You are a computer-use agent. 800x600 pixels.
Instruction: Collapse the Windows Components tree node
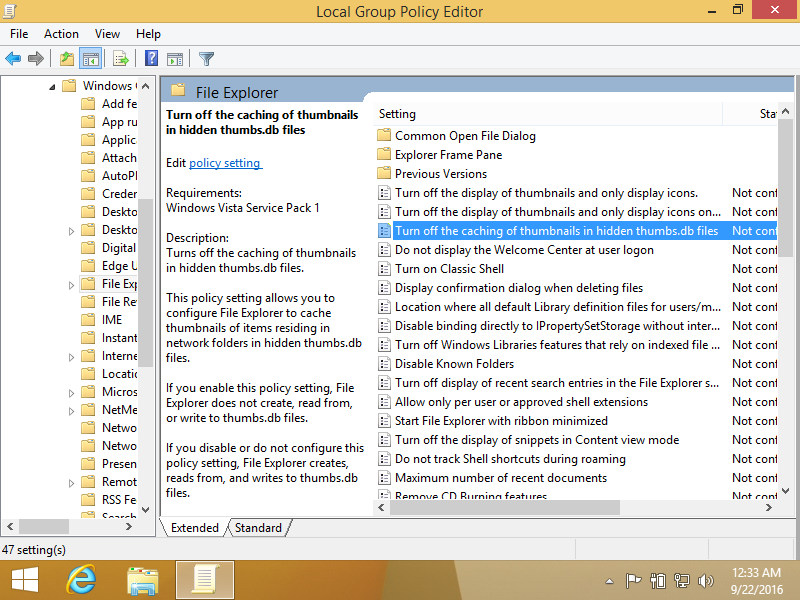[52, 87]
